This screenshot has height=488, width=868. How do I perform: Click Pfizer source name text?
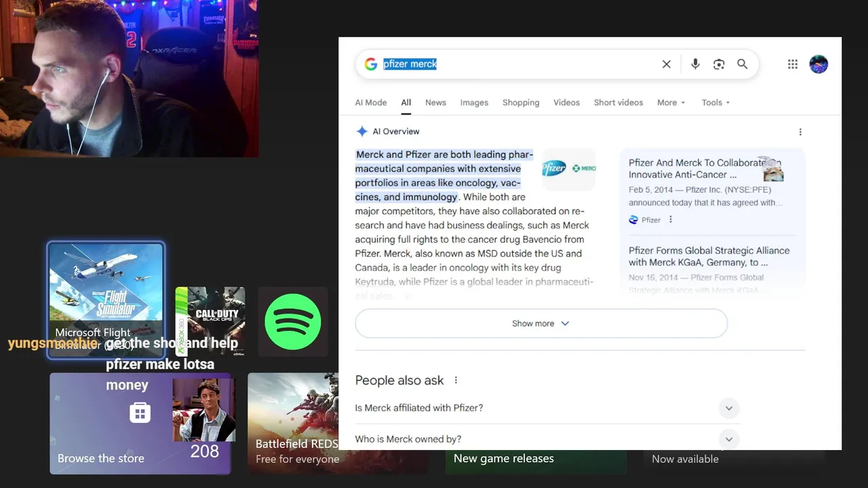click(651, 220)
